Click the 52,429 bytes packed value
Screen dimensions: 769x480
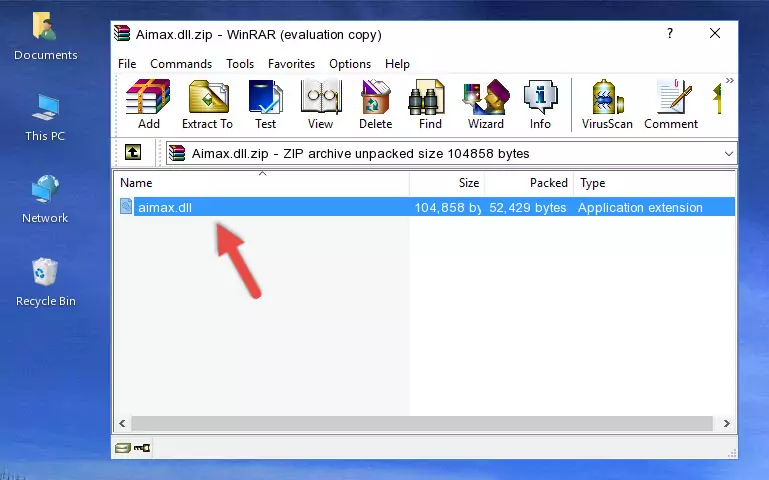click(528, 207)
